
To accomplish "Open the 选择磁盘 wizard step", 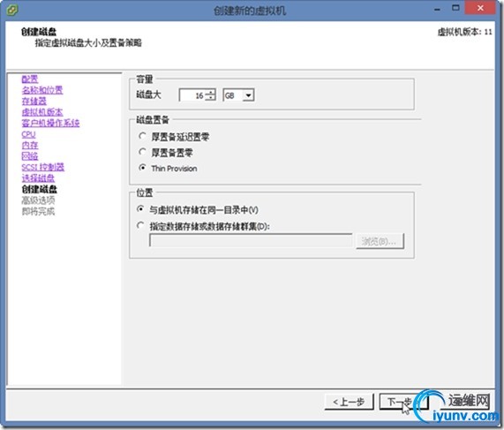I will tap(38, 178).
